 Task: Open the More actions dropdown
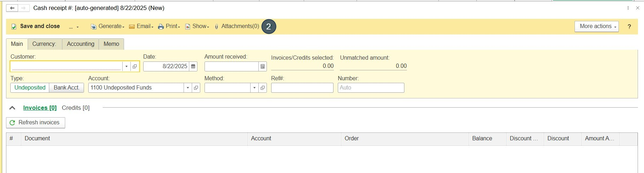click(x=597, y=27)
